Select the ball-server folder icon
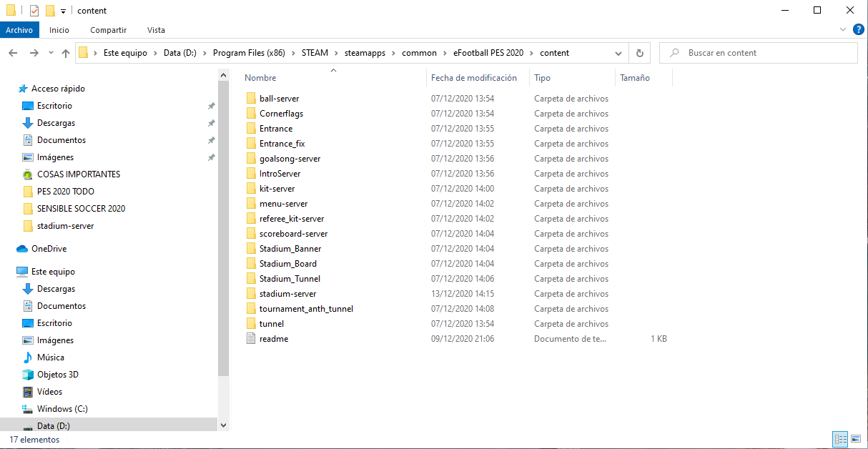Image resolution: width=868 pixels, height=449 pixels. [251, 99]
